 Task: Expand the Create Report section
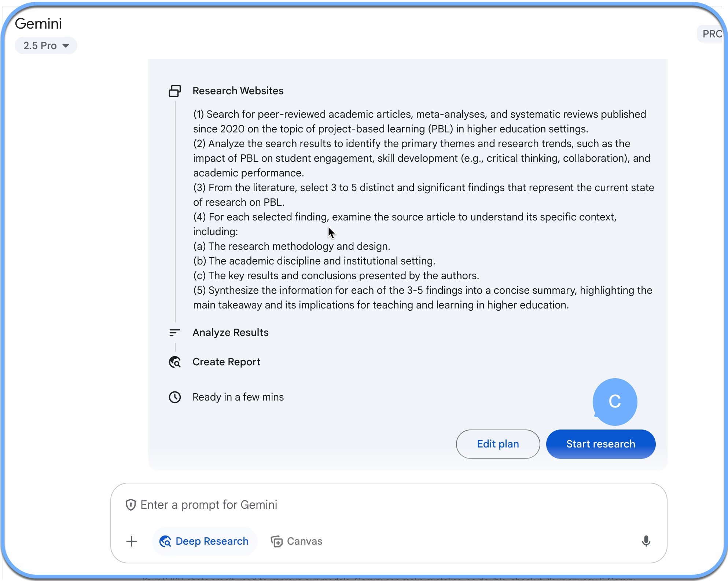[226, 362]
